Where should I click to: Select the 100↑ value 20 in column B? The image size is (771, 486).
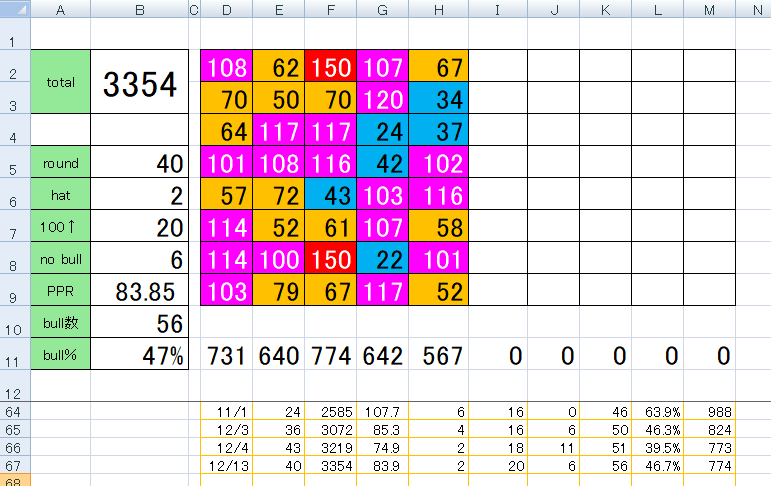140,226
